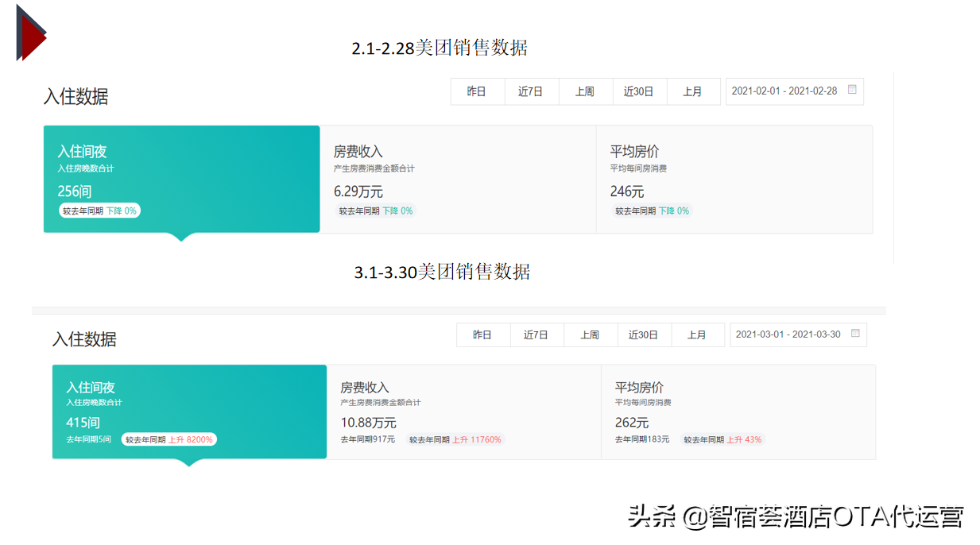The width and height of the screenshot is (980, 545).
Task: Open date range 2021-02-01 - 2021-02-28 field
Action: [784, 91]
